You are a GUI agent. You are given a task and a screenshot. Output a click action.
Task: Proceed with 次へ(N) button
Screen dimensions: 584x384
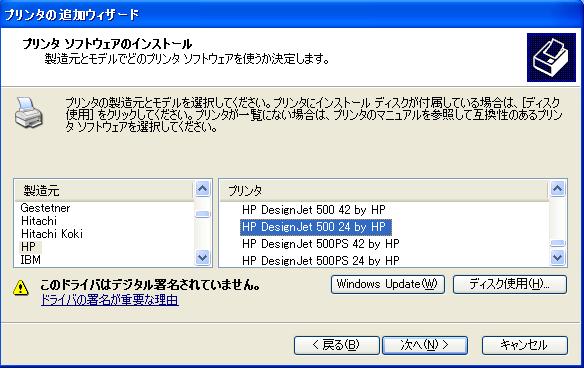pos(425,345)
